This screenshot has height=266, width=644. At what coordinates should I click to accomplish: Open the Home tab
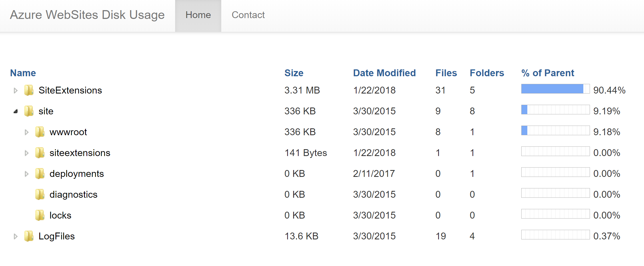point(198,15)
